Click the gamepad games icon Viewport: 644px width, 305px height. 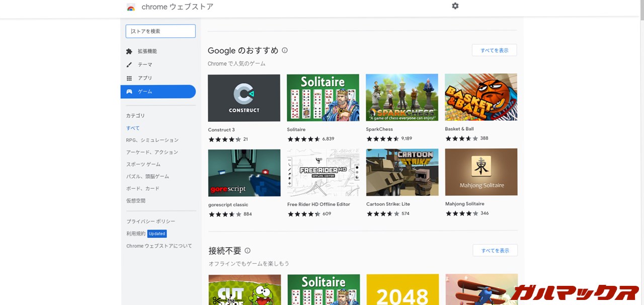pyautogui.click(x=129, y=92)
